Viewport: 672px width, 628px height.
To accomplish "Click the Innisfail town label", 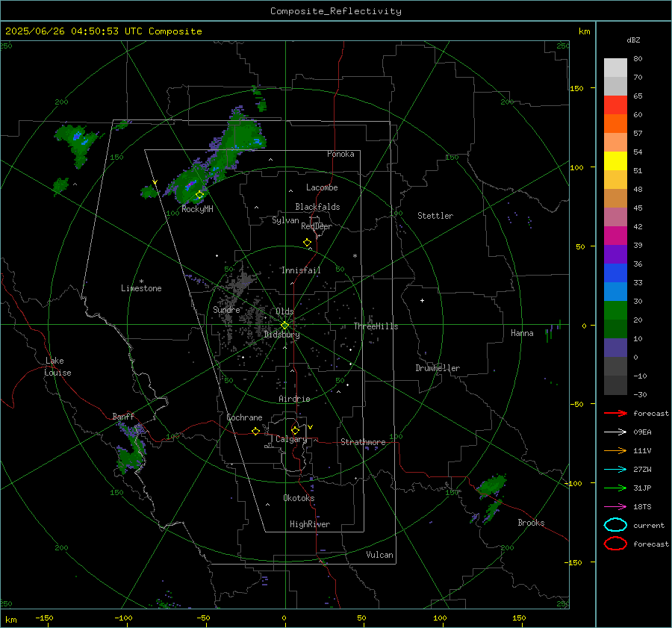I will point(301,270).
